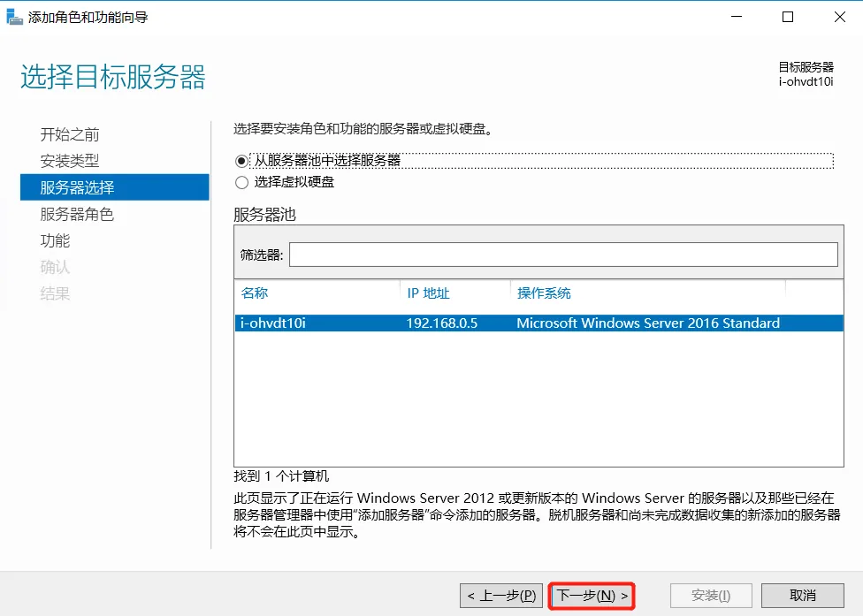Open the 功能 step
Screen dimensions: 863x616
point(55,240)
